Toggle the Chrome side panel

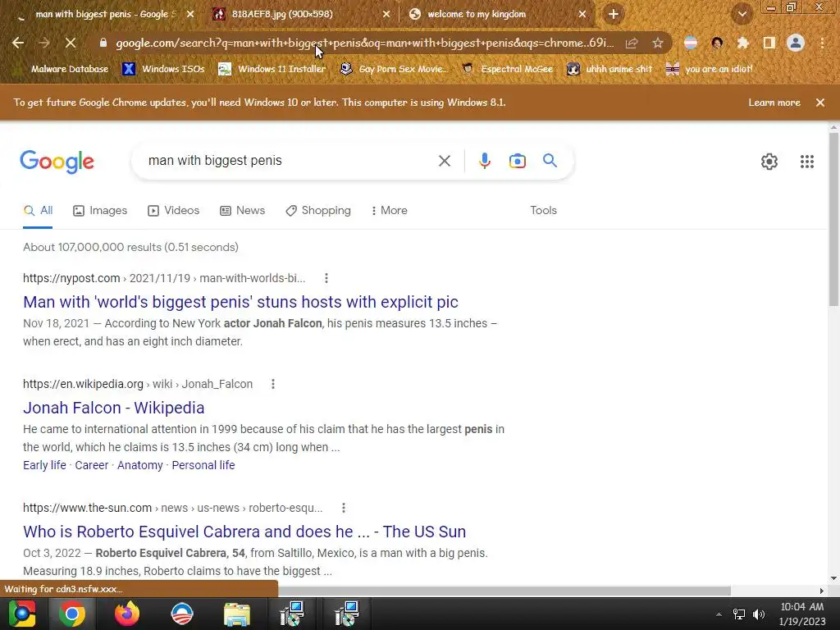coord(769,43)
